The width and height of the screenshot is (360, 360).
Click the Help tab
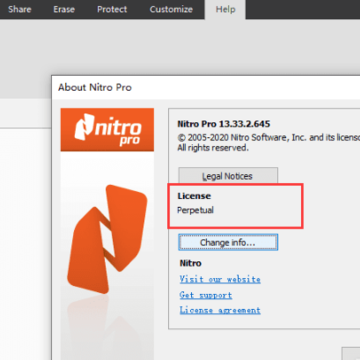coord(225,9)
